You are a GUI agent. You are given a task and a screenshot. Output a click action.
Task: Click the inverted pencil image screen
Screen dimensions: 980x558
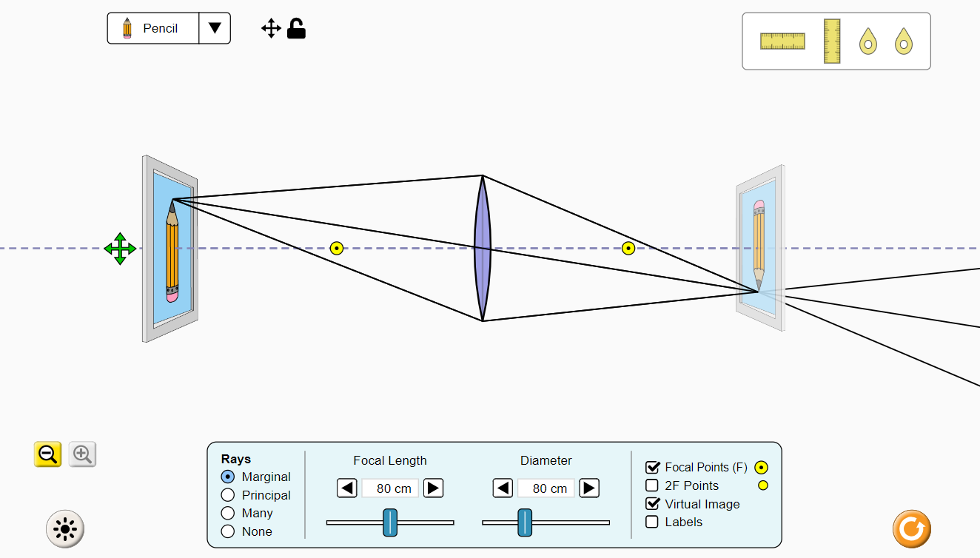click(x=760, y=248)
